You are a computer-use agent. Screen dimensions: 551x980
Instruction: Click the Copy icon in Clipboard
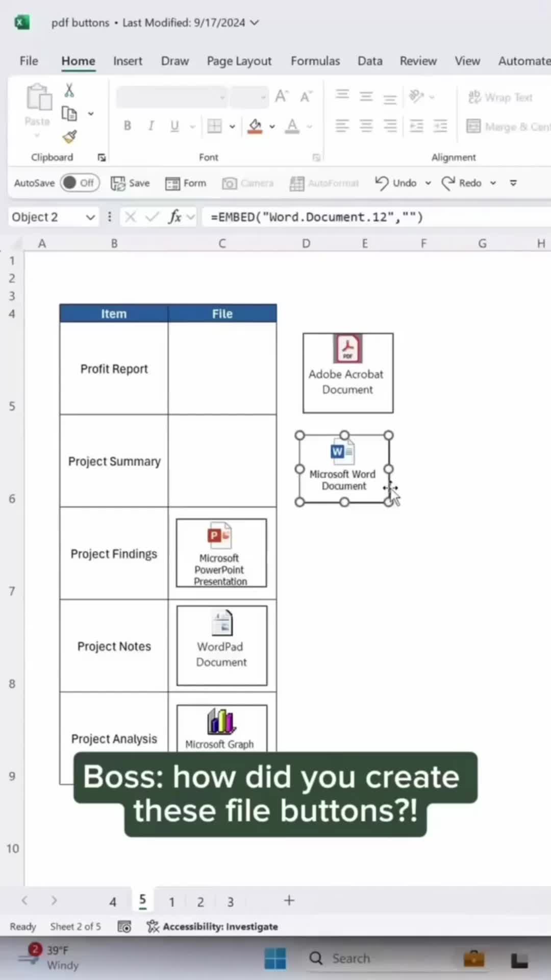coord(69,113)
